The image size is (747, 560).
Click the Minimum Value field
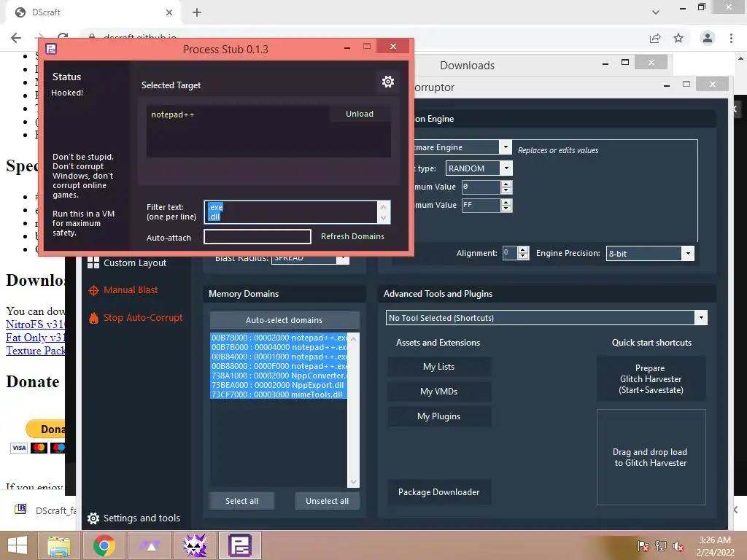[x=481, y=187]
